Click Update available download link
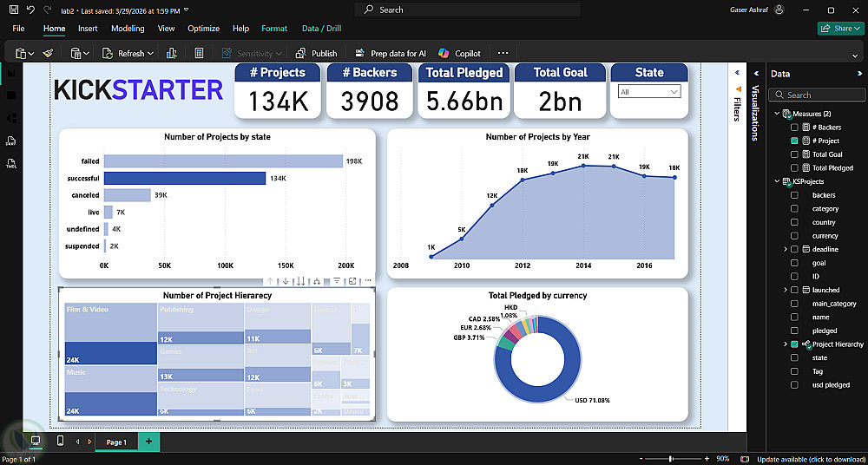 810,459
